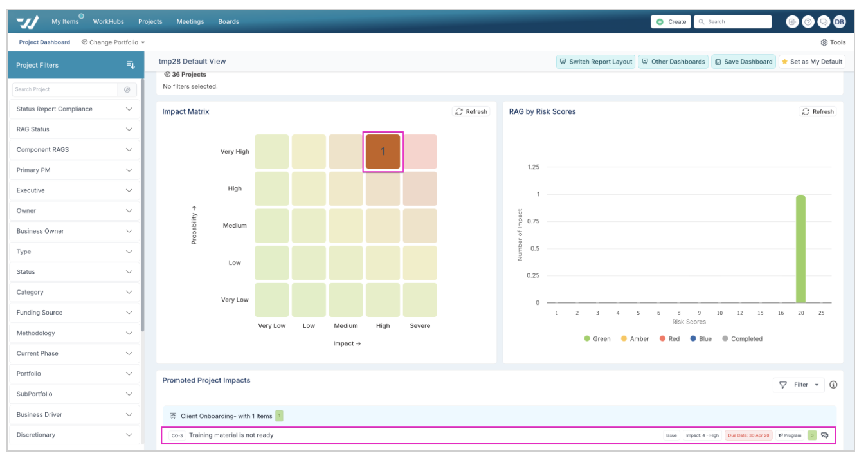This screenshot has height=458, width=868.
Task: Expand Component RAGS filter
Action: click(75, 150)
